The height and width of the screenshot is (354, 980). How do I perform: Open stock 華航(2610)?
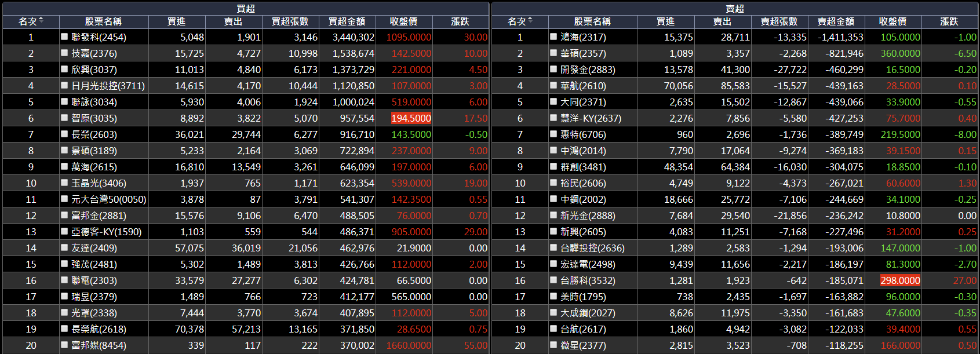click(x=583, y=86)
